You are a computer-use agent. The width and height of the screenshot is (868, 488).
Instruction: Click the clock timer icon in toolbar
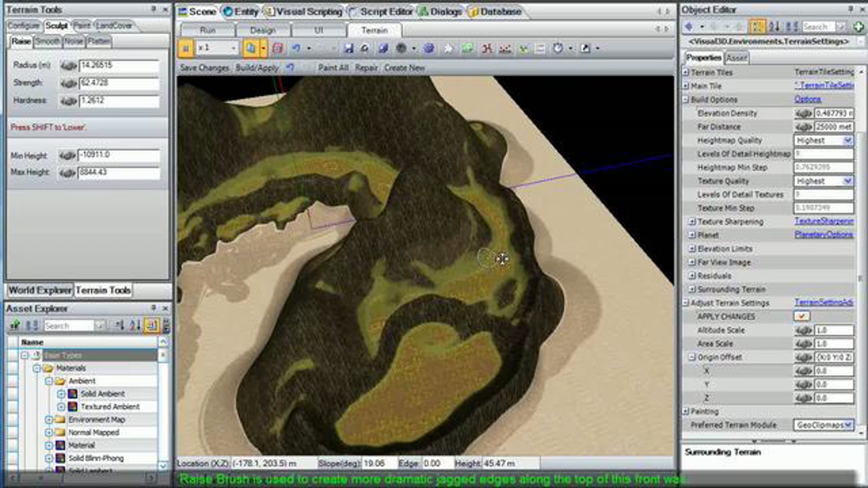click(x=558, y=48)
